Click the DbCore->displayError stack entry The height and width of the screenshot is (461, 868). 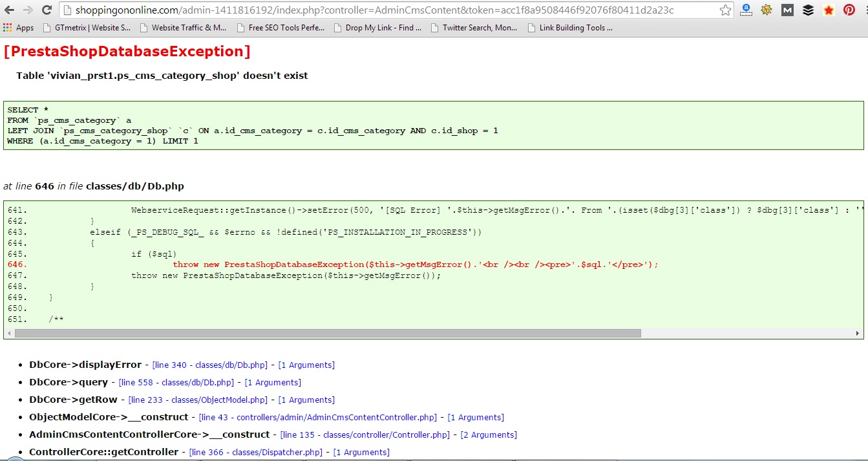click(x=85, y=365)
